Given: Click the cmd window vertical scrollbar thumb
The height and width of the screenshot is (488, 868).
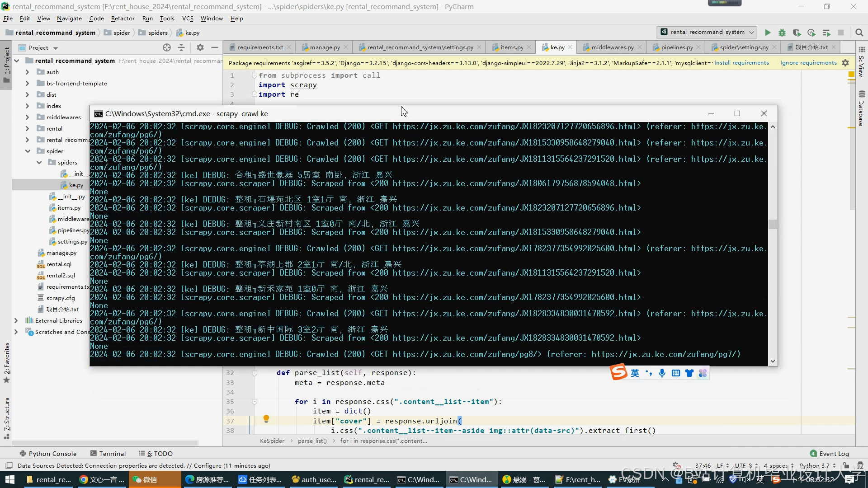Looking at the screenshot, I should (x=773, y=225).
